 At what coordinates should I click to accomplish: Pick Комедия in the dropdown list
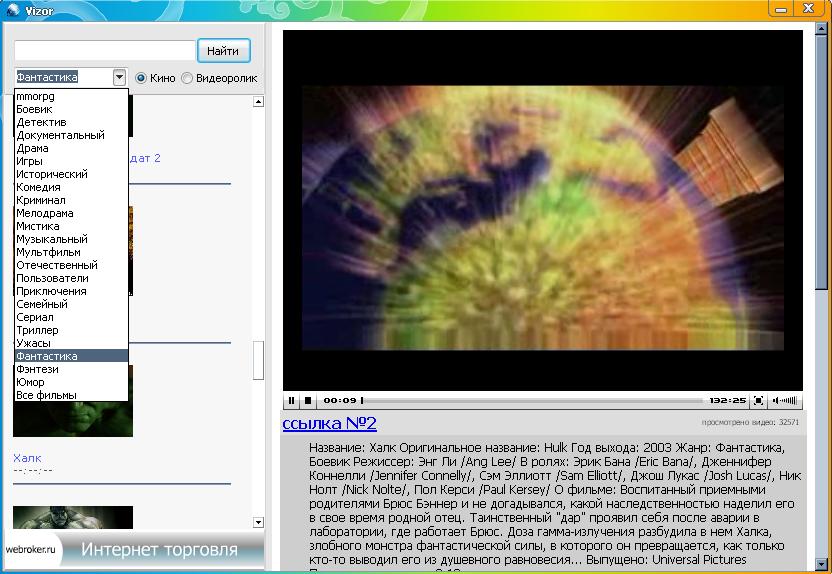71,187
